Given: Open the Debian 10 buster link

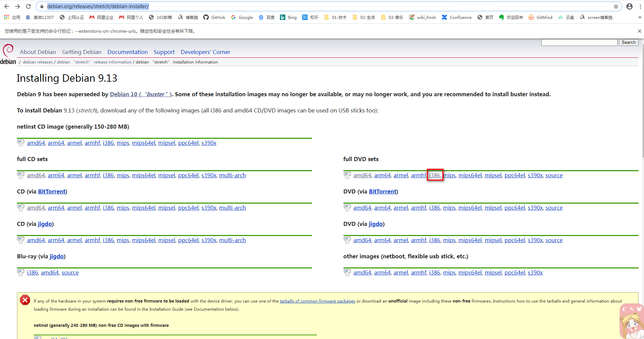Looking at the screenshot, I should point(141,94).
